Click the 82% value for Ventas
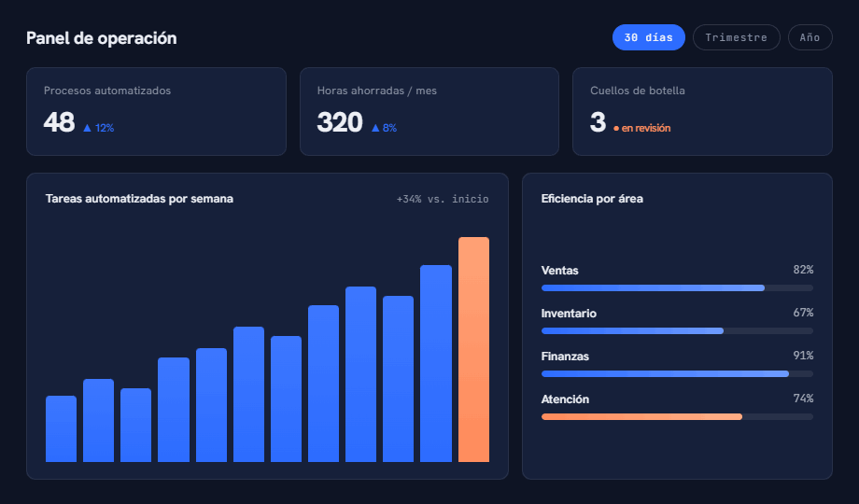Viewport: 859px width, 504px height. [x=803, y=270]
